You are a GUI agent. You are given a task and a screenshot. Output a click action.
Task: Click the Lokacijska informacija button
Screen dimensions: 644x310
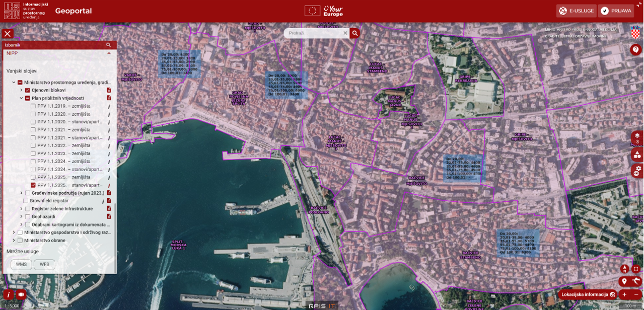(588, 294)
